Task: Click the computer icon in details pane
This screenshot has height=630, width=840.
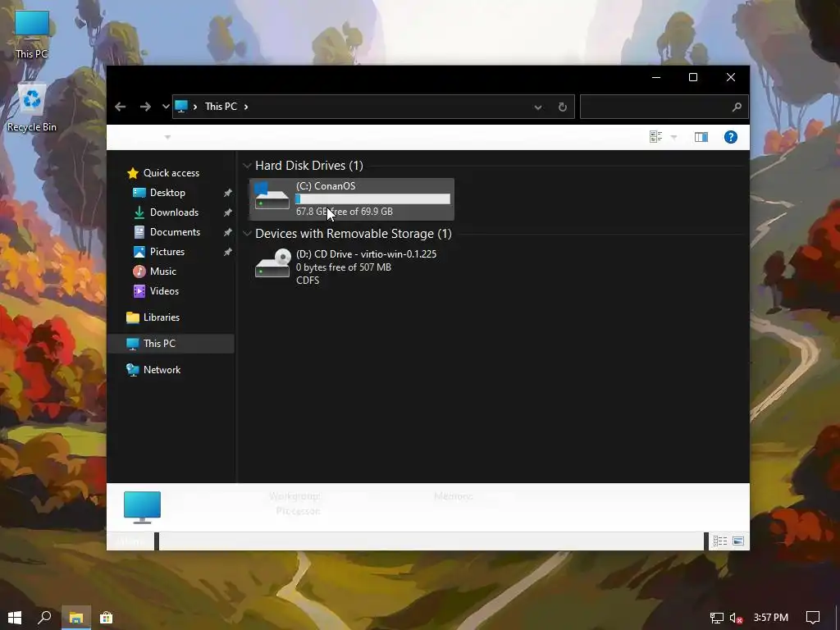Action: coord(142,507)
